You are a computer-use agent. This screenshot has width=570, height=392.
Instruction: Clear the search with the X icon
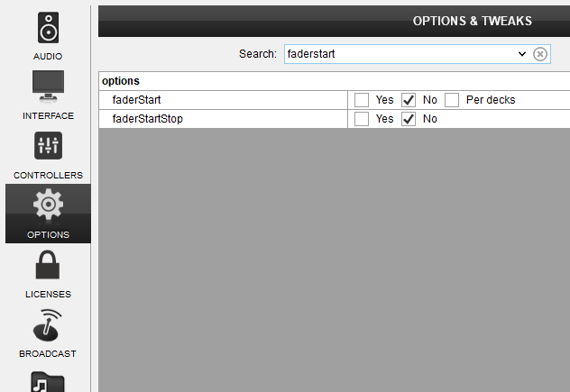[540, 54]
